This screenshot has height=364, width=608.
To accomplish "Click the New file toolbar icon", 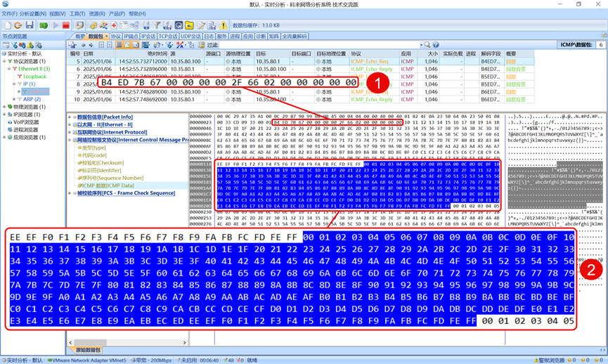I will coord(6,25).
